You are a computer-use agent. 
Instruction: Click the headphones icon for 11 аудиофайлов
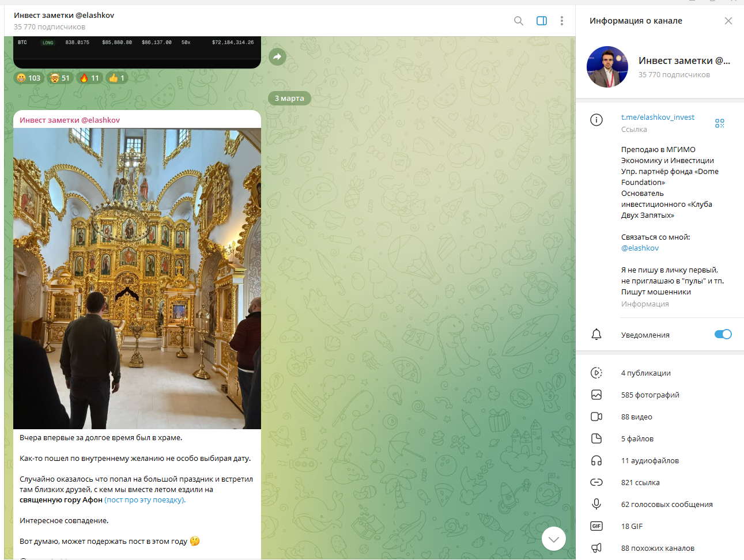tap(596, 460)
